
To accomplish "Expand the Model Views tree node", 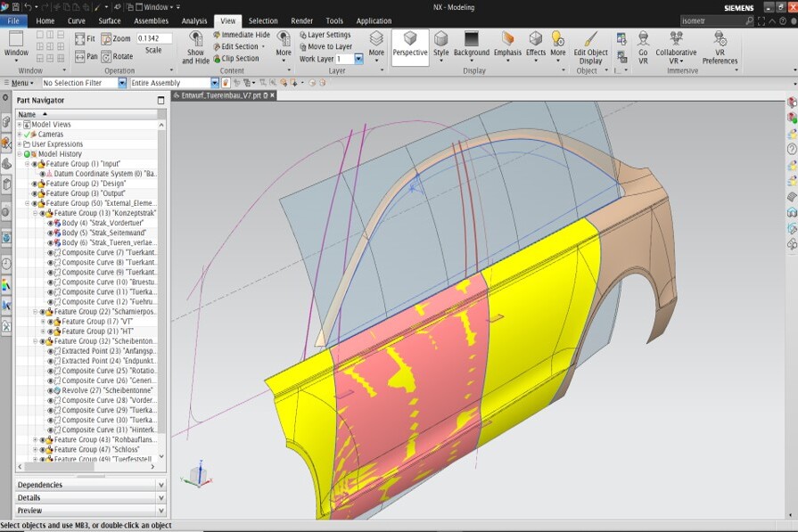I will (x=19, y=125).
